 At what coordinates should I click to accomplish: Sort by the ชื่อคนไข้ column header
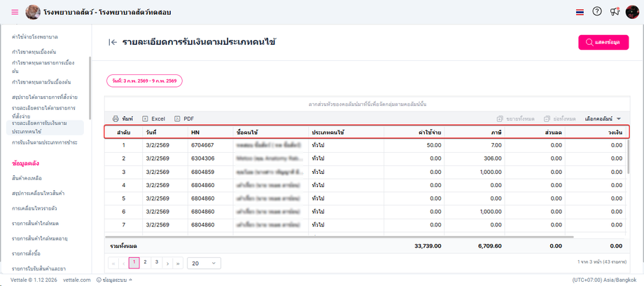coord(271,132)
